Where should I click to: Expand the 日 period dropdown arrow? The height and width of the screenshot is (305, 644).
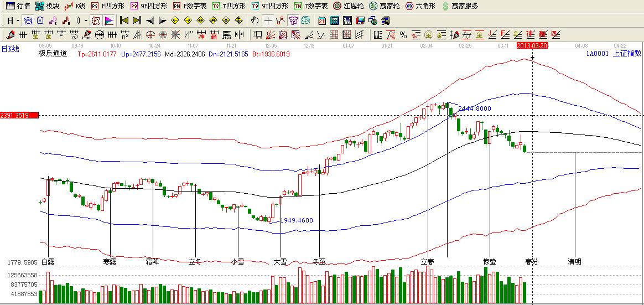(18, 21)
